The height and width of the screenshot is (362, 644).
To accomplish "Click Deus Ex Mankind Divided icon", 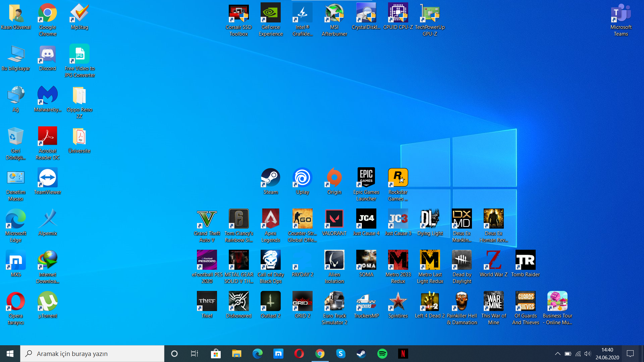I will tap(462, 226).
